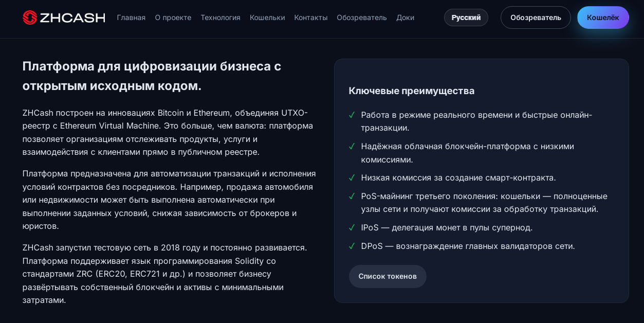Image resolution: width=644 pixels, height=323 pixels.
Task: Click the Список токенов button
Action: pyautogui.click(x=388, y=276)
